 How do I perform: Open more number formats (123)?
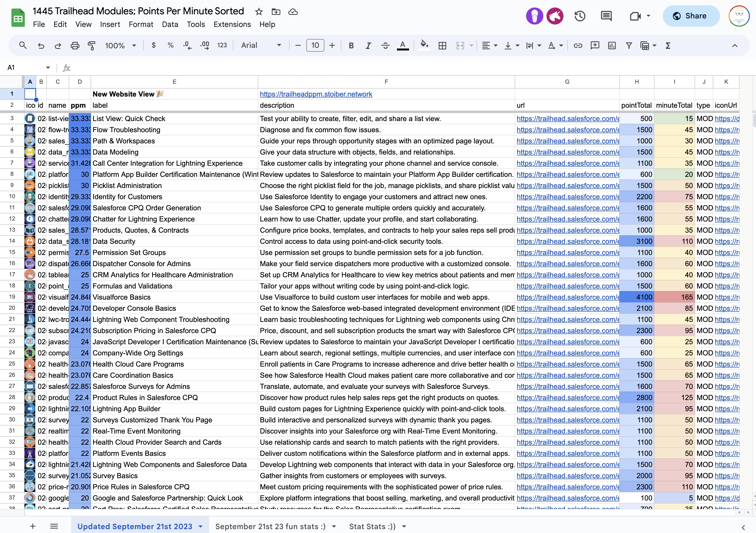(x=222, y=45)
